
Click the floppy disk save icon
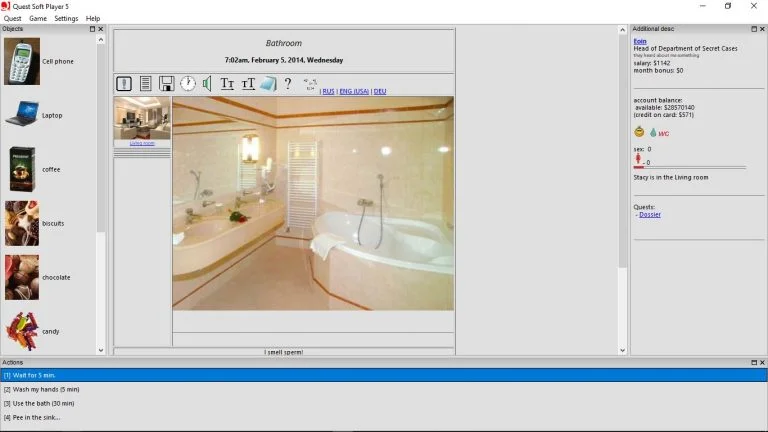click(x=167, y=84)
